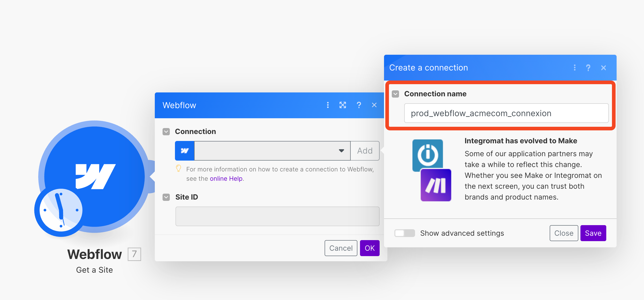The height and width of the screenshot is (300, 644).
Task: Open help in Create a connection dialog
Action: [588, 68]
